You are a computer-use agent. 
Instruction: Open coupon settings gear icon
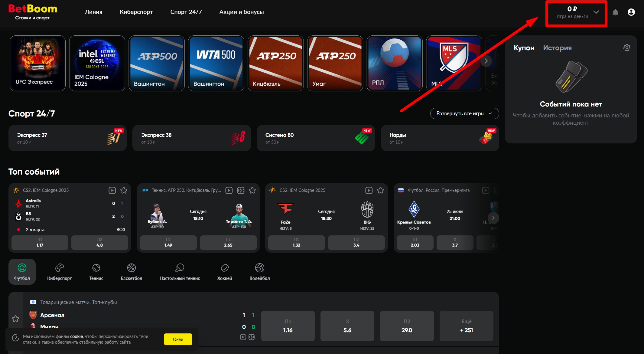click(x=627, y=48)
